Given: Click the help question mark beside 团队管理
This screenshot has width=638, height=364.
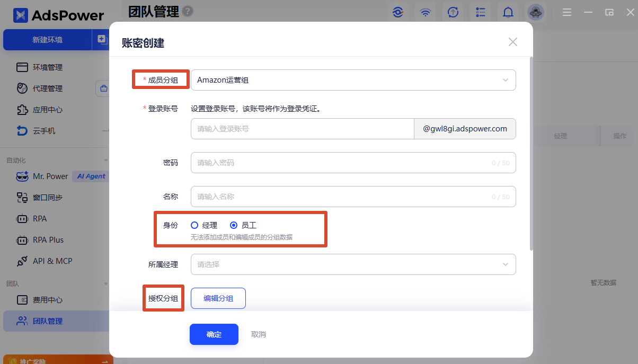Looking at the screenshot, I should [x=188, y=11].
